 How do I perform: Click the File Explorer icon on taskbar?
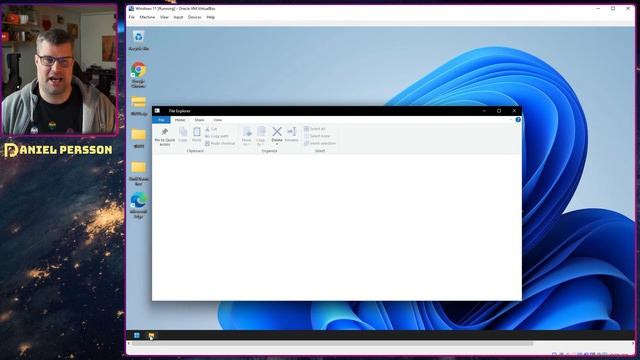pyautogui.click(x=151, y=335)
